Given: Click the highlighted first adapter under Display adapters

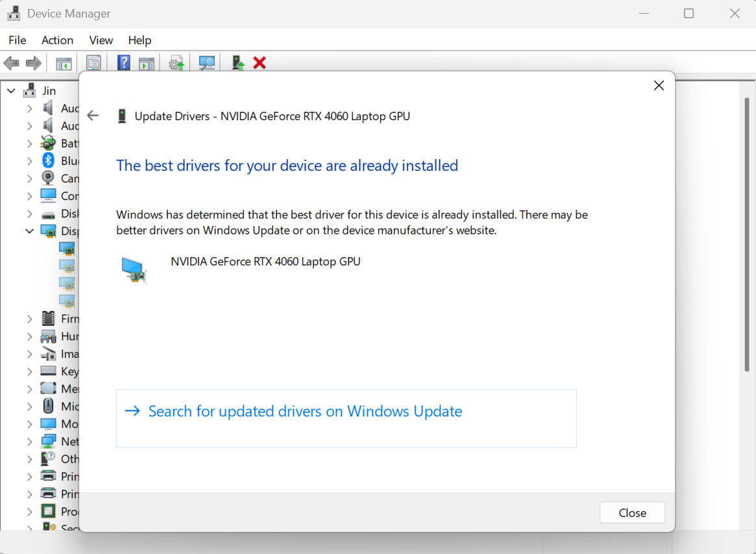Looking at the screenshot, I should pyautogui.click(x=67, y=249).
